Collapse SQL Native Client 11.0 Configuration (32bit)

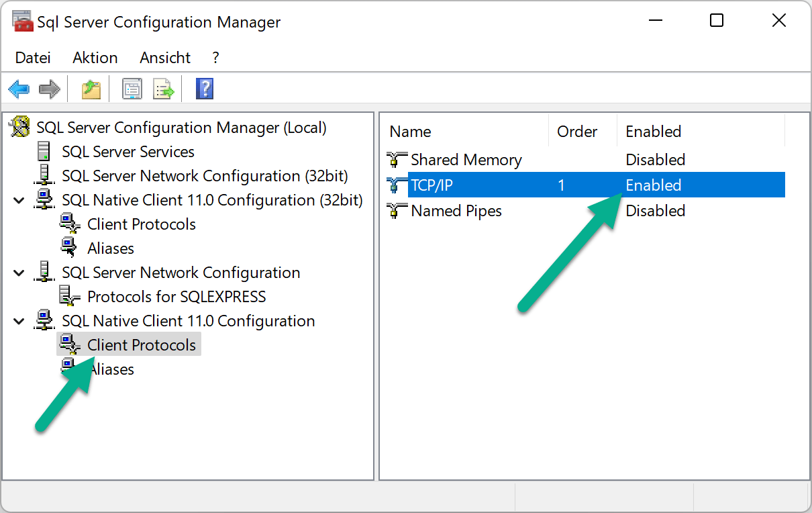19,200
